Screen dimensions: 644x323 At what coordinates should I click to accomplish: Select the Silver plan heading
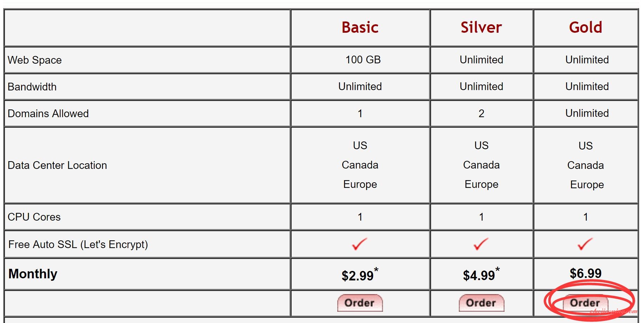pyautogui.click(x=481, y=27)
